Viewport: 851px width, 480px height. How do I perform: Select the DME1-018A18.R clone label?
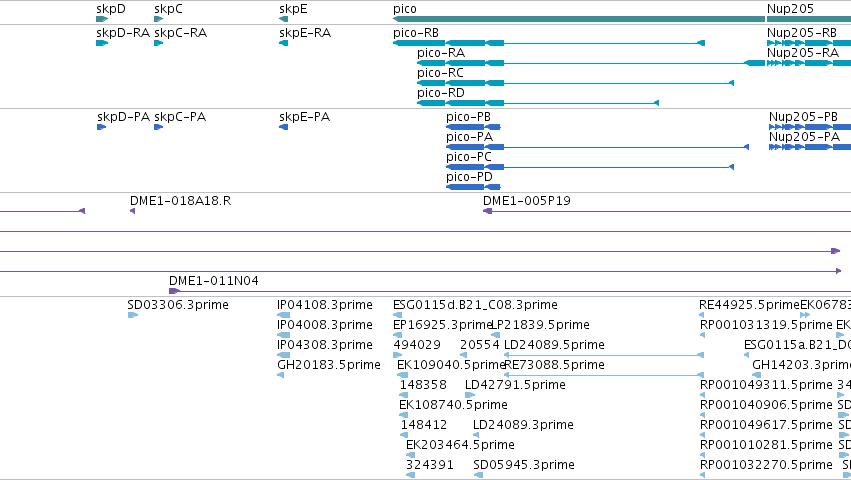181,201
